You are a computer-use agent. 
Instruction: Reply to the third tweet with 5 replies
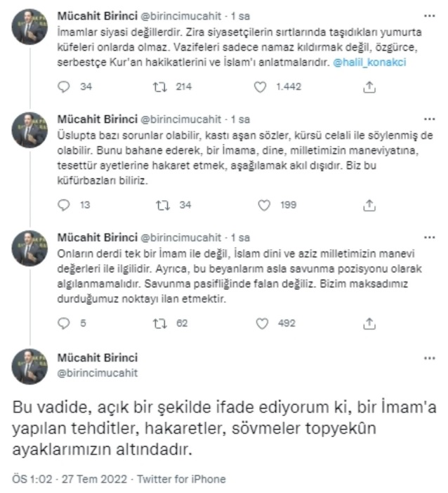pos(64,324)
